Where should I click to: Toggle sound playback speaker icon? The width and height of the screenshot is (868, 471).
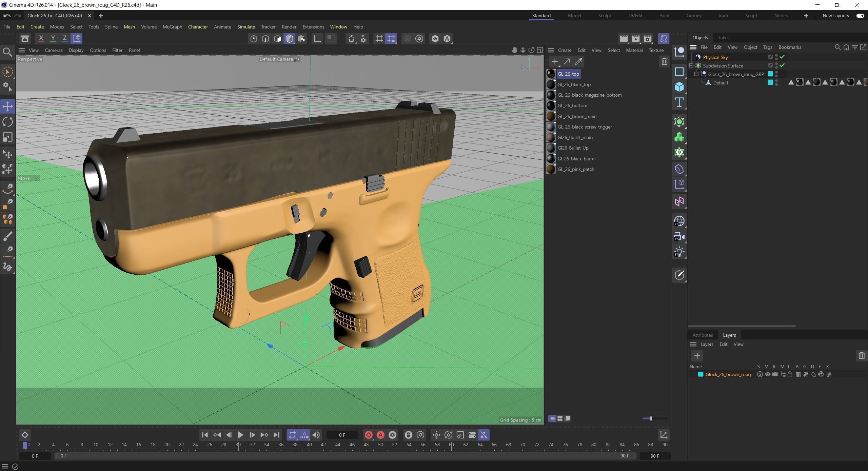click(316, 435)
